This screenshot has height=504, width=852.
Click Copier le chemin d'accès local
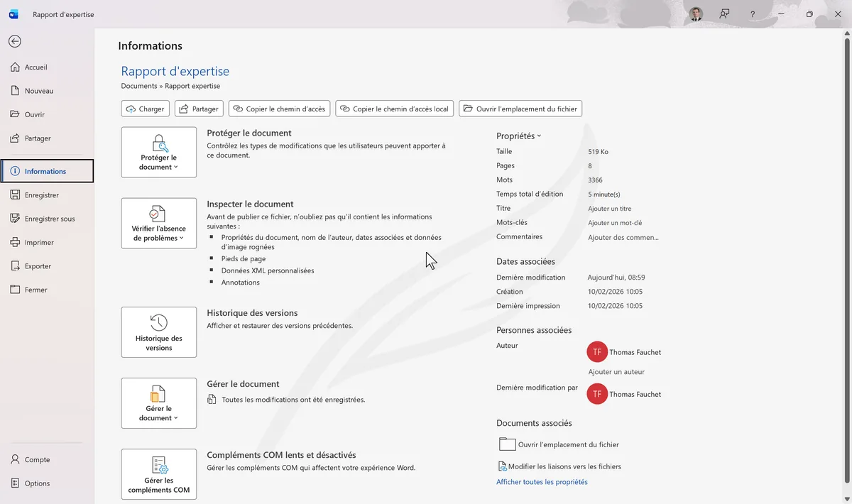395,109
